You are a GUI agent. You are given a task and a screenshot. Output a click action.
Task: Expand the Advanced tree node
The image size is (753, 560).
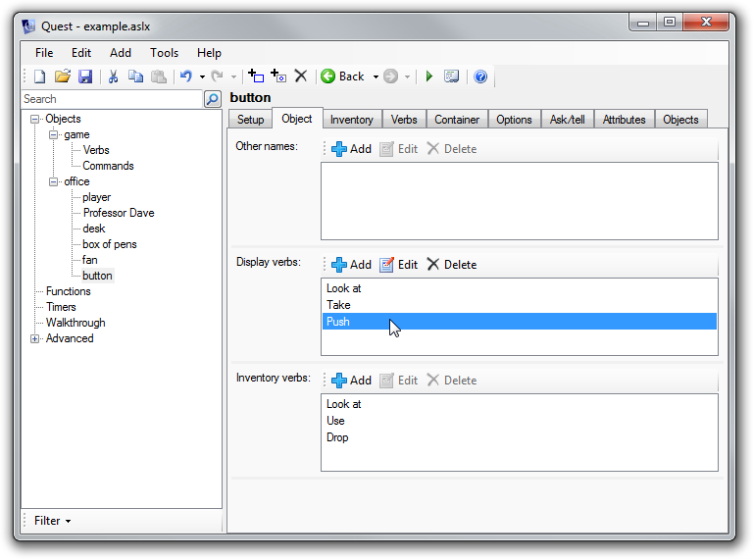click(x=34, y=338)
